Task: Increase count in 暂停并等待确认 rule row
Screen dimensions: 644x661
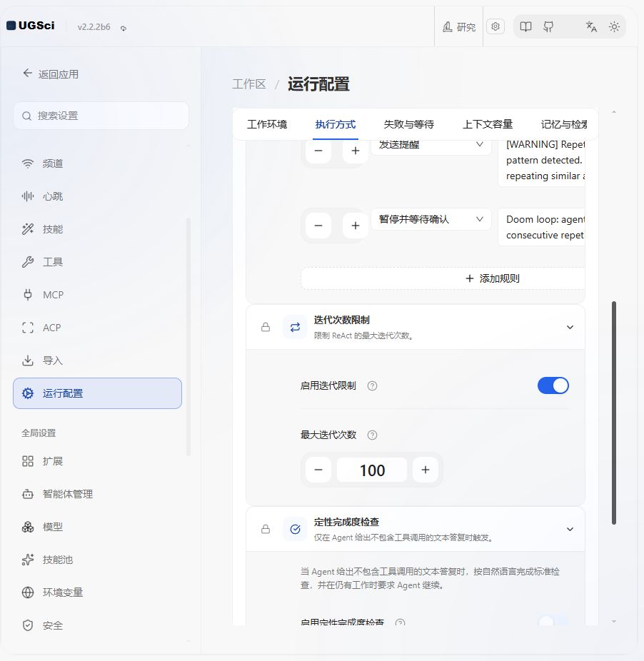Action: point(356,226)
